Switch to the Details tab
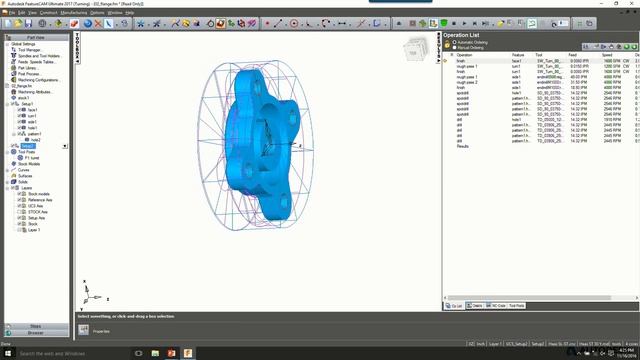640x360 pixels. coord(474,306)
